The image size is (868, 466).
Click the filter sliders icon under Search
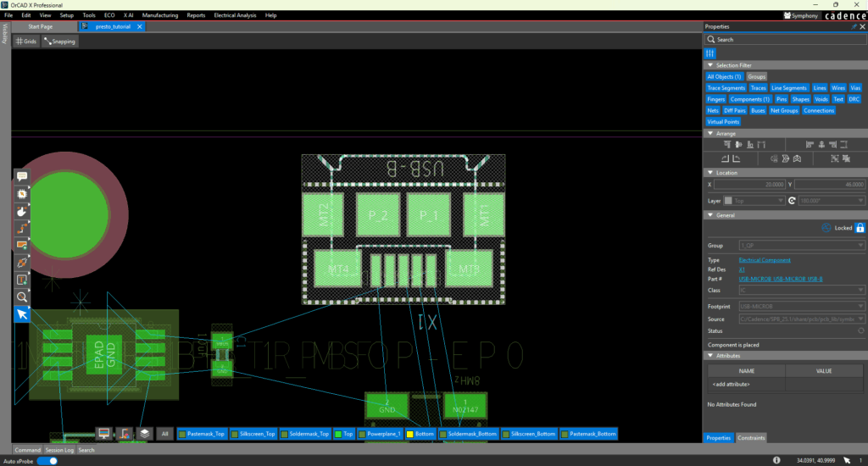[711, 53]
